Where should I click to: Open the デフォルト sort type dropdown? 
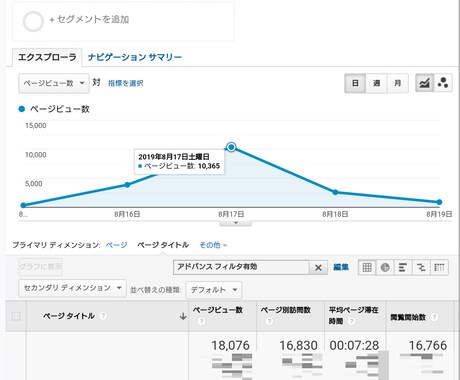214,290
